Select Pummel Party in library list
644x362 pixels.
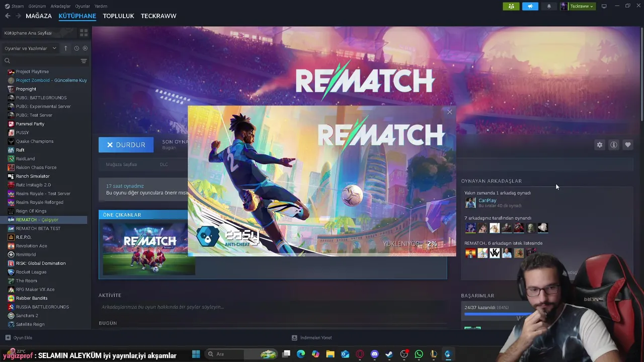47,124
